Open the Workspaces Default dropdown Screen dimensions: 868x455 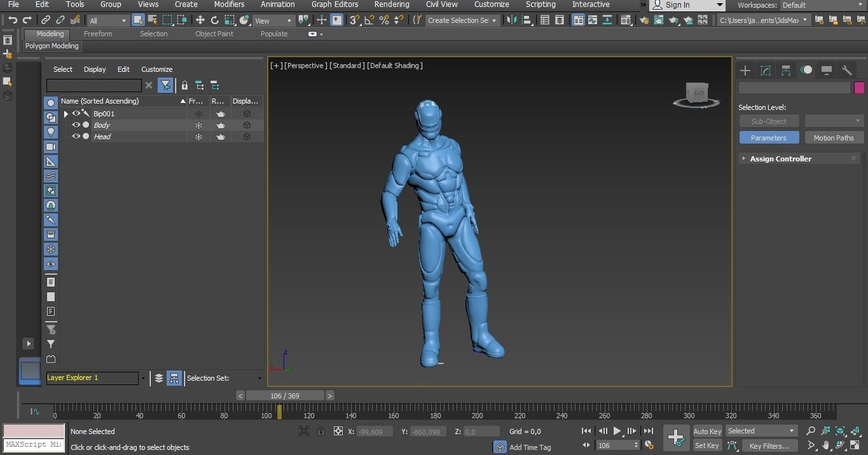point(822,5)
